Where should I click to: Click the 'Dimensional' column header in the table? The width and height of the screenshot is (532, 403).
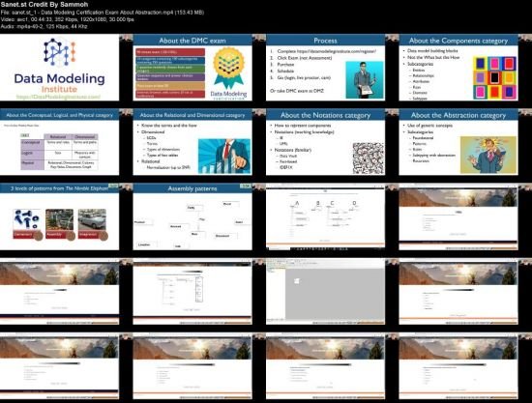pos(85,137)
